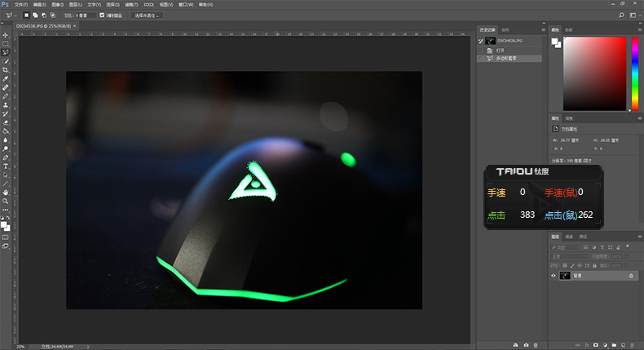Screen dimensions: 644x350
Task: Delete current state in History panel
Action: tap(536, 345)
